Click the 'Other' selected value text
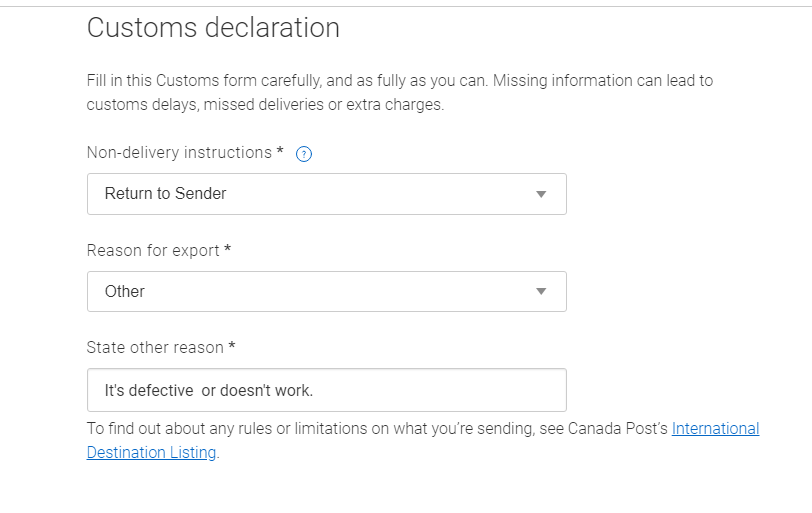The width and height of the screenshot is (812, 513). point(125,291)
